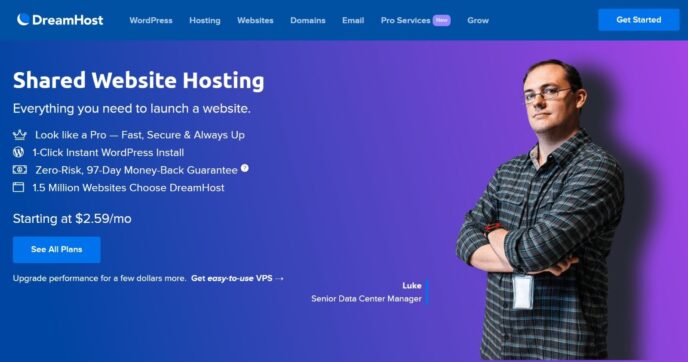
Task: Open the Grow menu item
Action: tap(478, 21)
